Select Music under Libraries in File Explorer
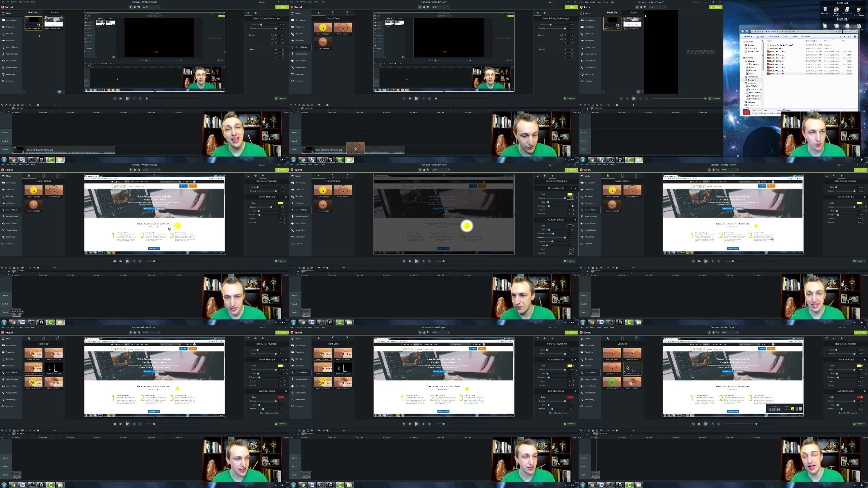Viewport: 868px width, 488px height. coord(751,67)
